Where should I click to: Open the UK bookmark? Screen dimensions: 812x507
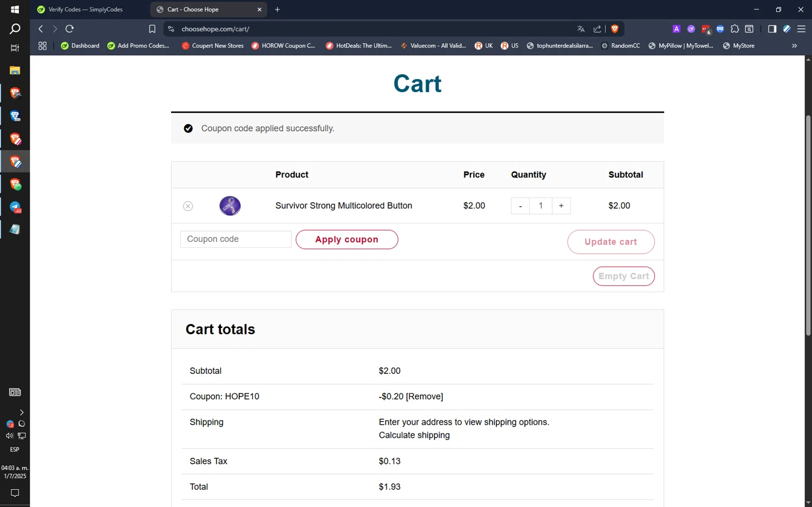click(483, 46)
